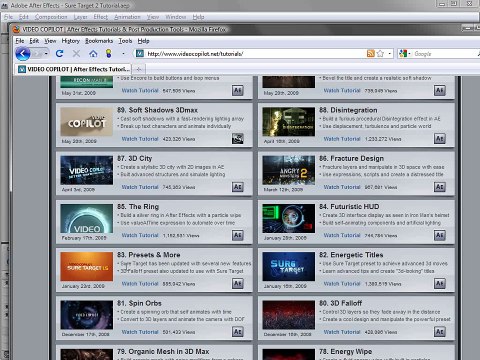
Task: Open the Google search engine selector
Action: click(404, 53)
